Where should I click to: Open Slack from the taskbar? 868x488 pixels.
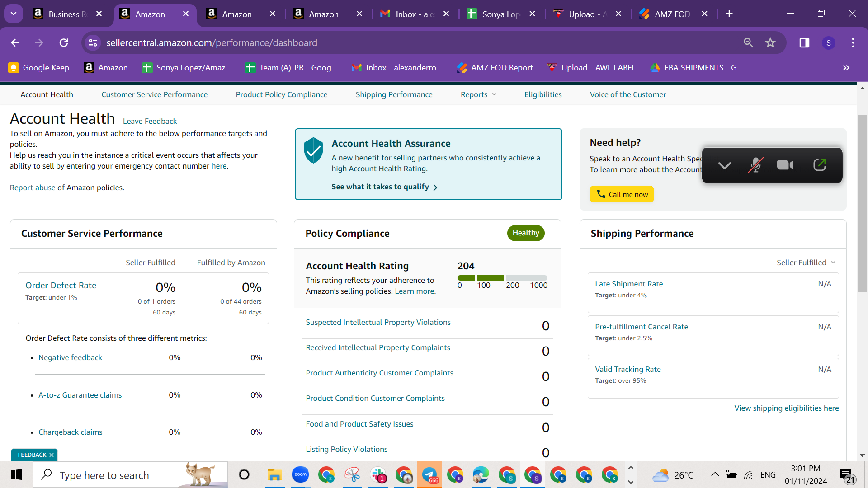378,475
